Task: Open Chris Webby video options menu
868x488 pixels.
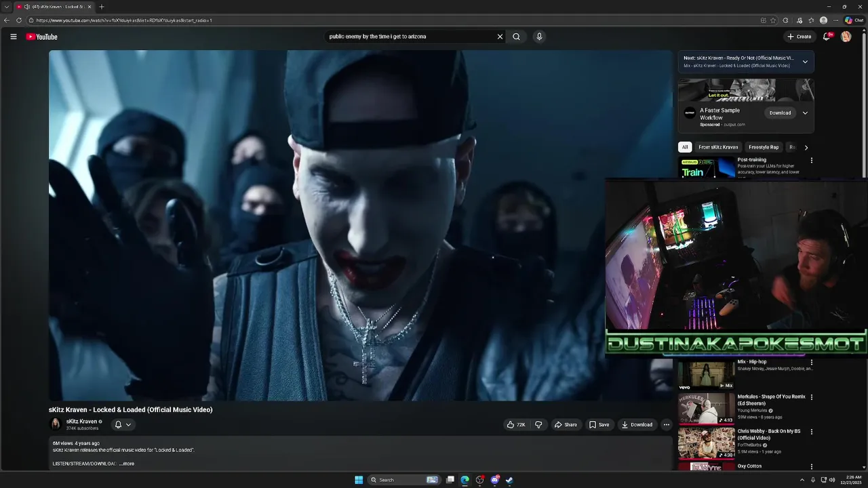Action: pos(812,432)
